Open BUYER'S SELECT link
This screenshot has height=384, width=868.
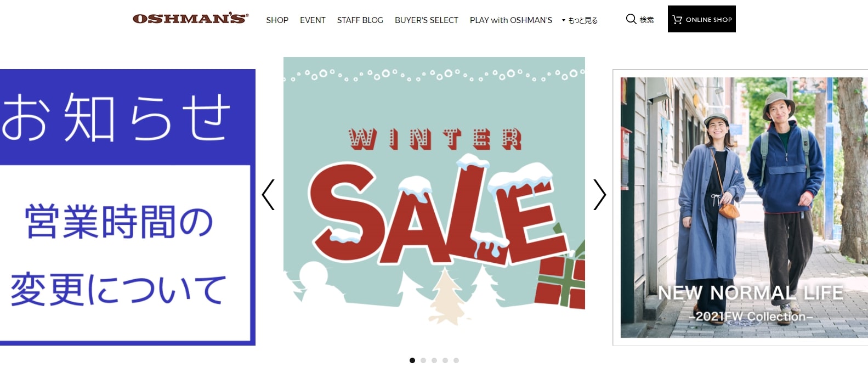[426, 20]
